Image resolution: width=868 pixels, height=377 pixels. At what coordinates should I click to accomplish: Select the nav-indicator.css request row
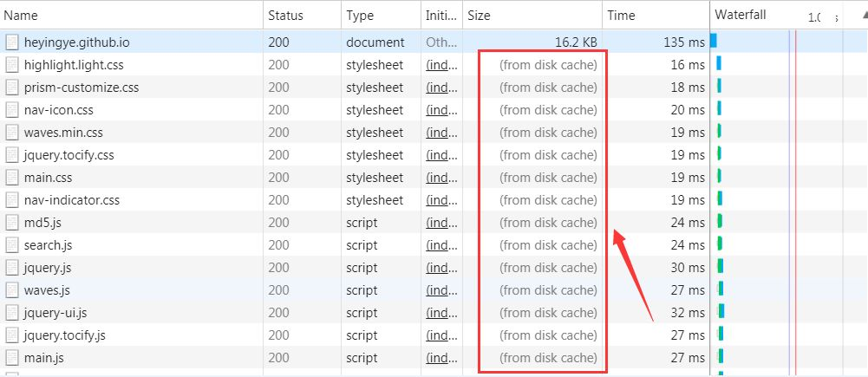(355, 200)
